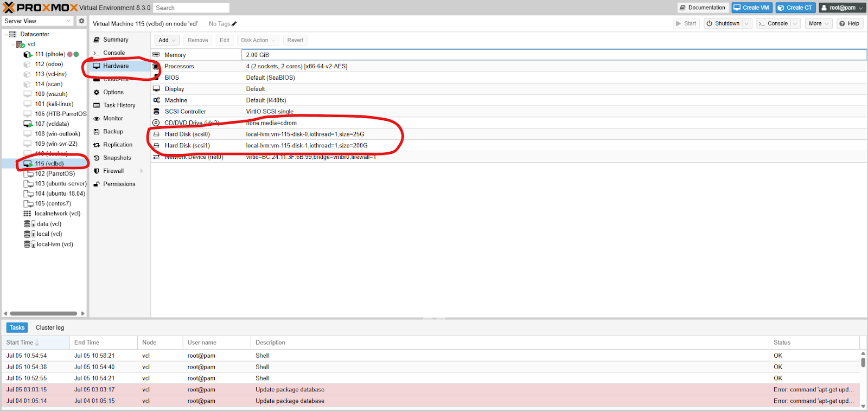Click the template icon for 102 (ParrotOS)
868x412 pixels.
tap(28, 174)
